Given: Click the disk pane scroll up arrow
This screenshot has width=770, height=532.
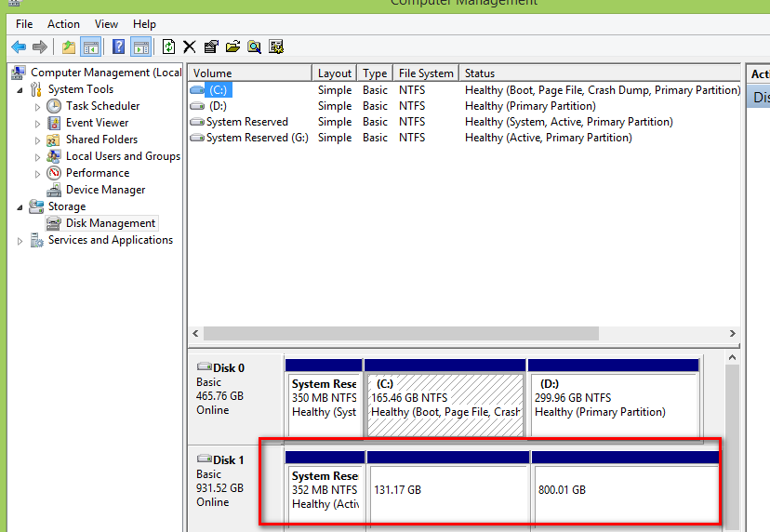Looking at the screenshot, I should click(x=732, y=358).
